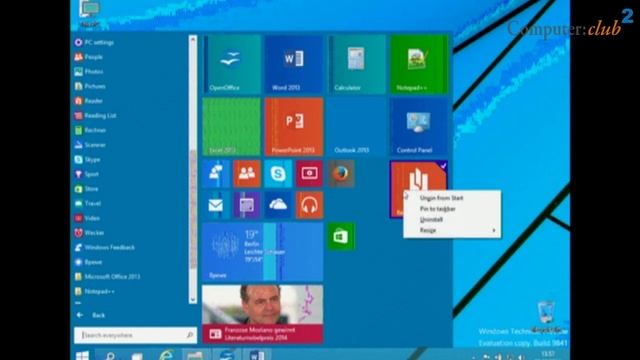Viewport: 640px width, 360px height.
Task: Open Scanner in the apps list
Action: (90, 145)
